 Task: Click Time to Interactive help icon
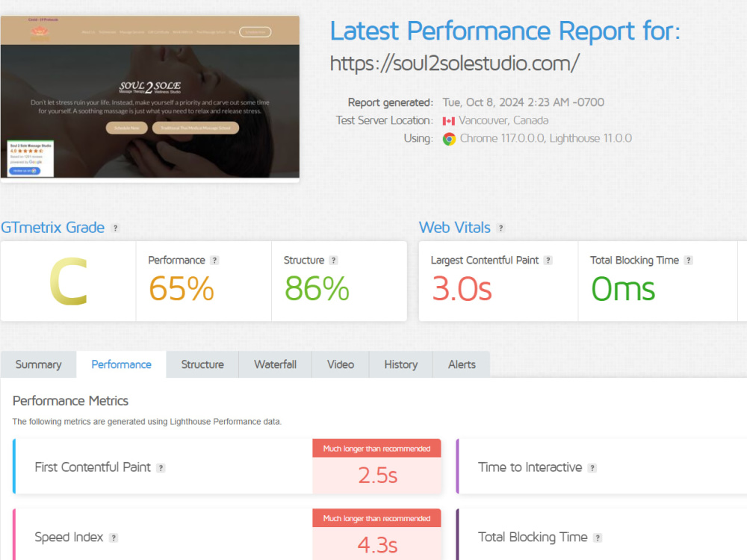point(592,468)
